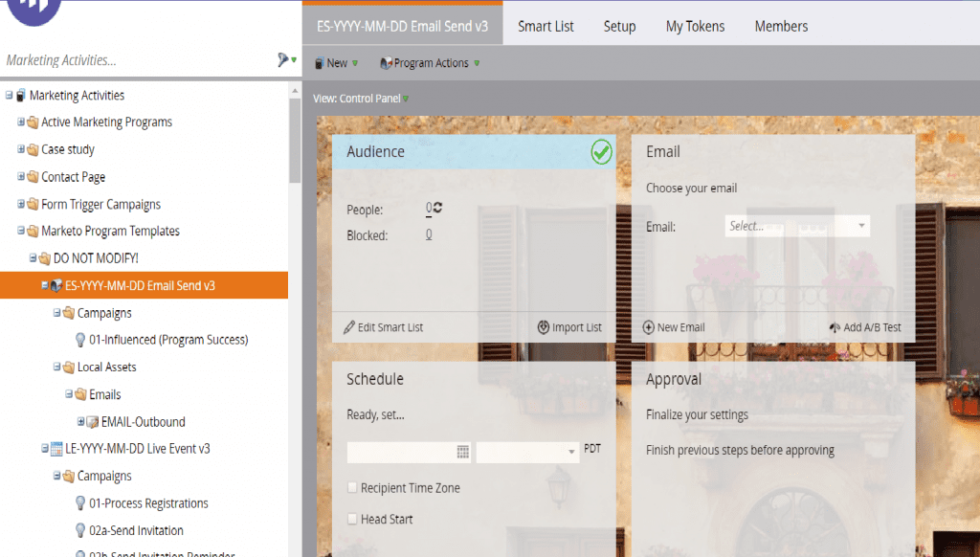Click the 02a-Send Invitation lightbulb icon
Image resolution: width=980 pixels, height=557 pixels.
pyautogui.click(x=80, y=531)
